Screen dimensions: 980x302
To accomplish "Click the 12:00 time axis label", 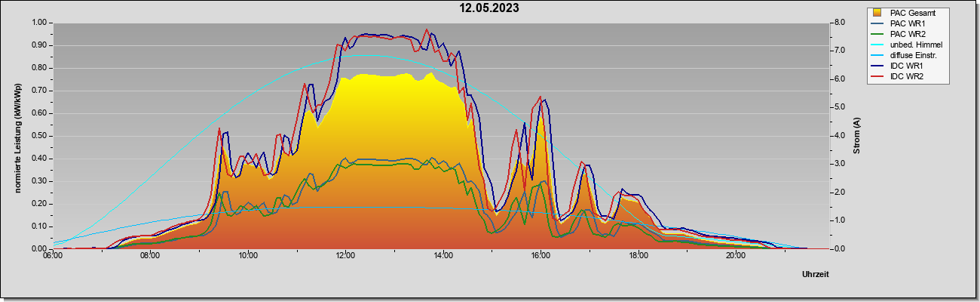I will click(x=345, y=255).
